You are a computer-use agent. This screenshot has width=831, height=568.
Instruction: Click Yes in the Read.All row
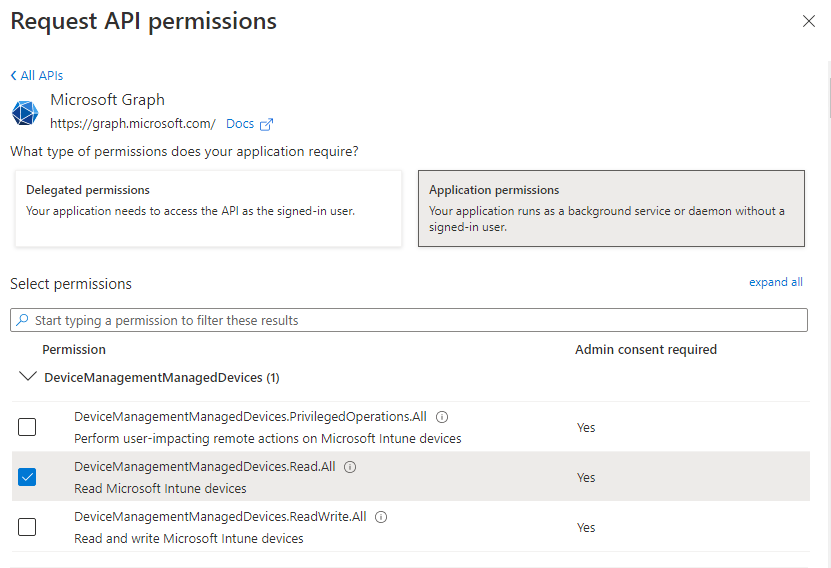pos(586,477)
